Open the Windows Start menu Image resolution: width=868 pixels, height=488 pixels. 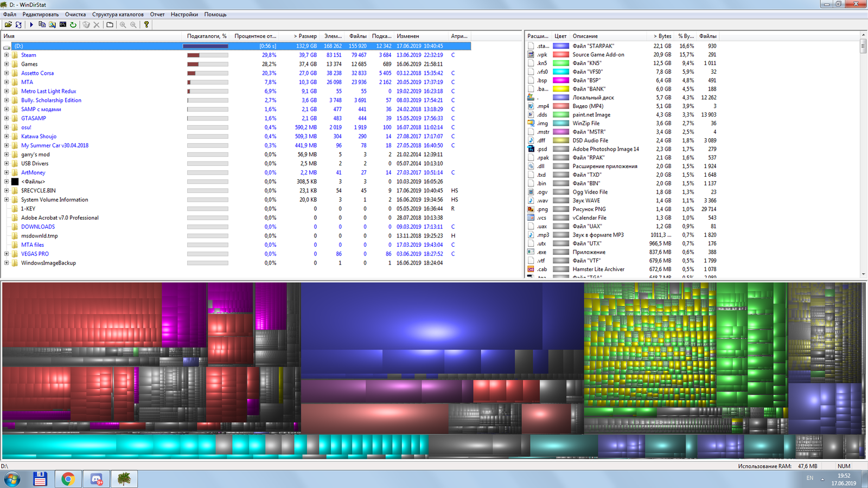point(12,479)
